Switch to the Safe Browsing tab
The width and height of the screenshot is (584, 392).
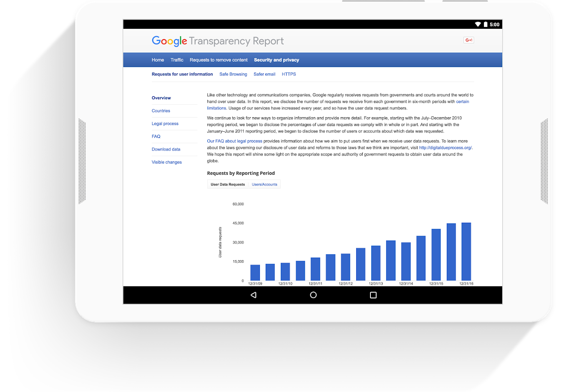pyautogui.click(x=233, y=74)
